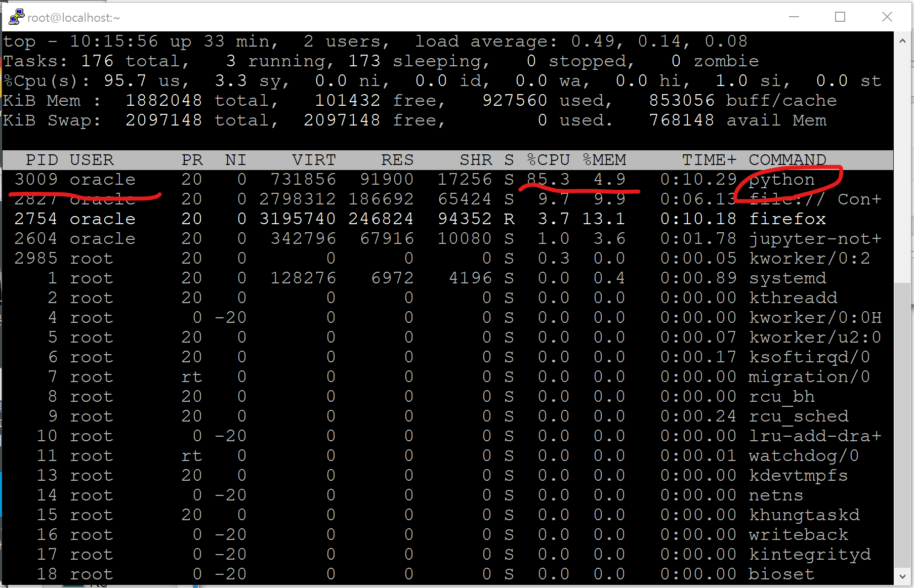Click the PID column header
This screenshot has height=588, width=914.
pos(42,160)
